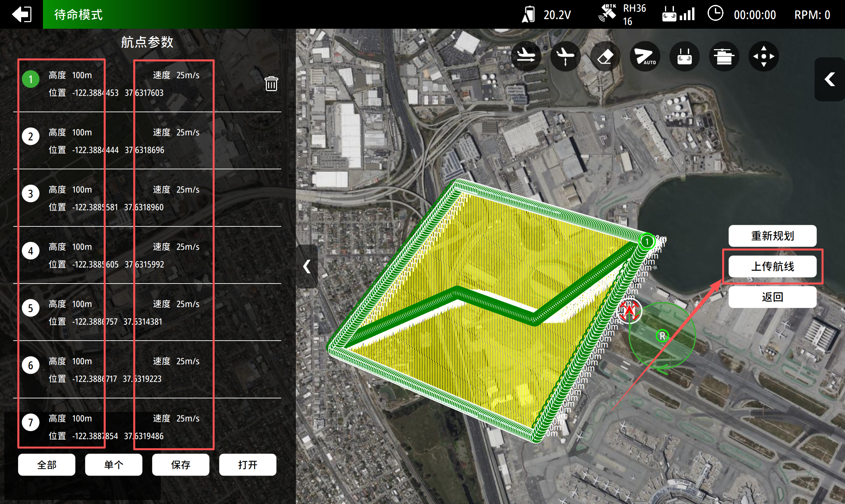Click the drone payload icon
This screenshot has width=845, height=504.
click(x=724, y=56)
